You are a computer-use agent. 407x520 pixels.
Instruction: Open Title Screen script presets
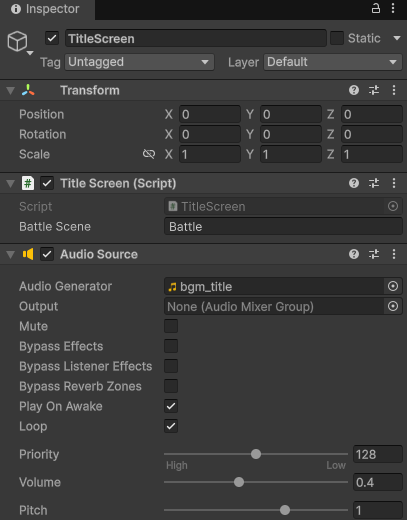tap(374, 183)
